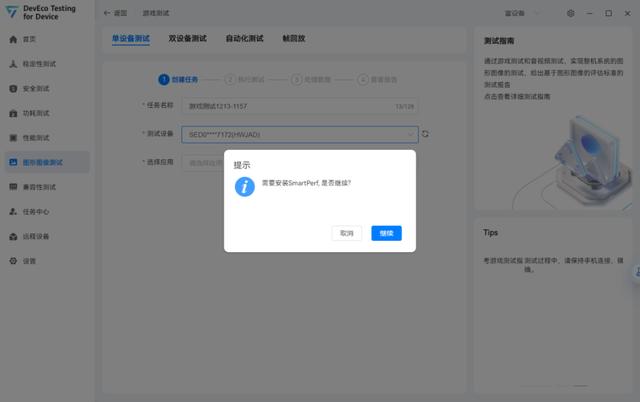Minimize the application window
Viewport: 640px width, 402px height.
click(589, 13)
